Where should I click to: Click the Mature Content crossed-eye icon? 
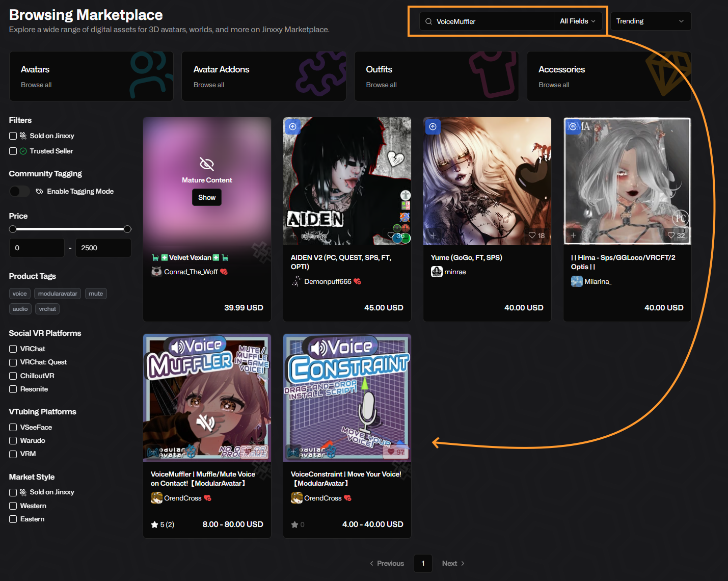207,164
